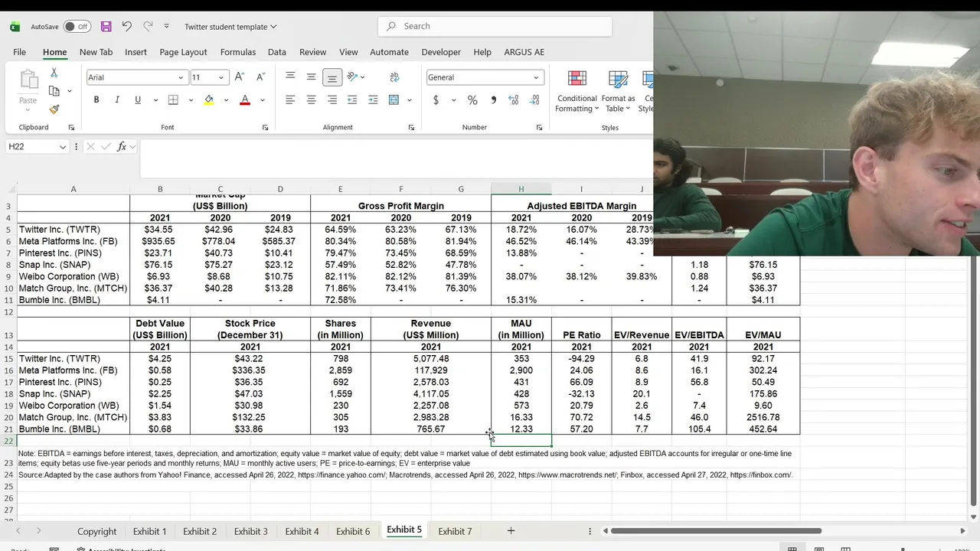The height and width of the screenshot is (551, 980).
Task: Open the File menu
Action: [x=19, y=52]
